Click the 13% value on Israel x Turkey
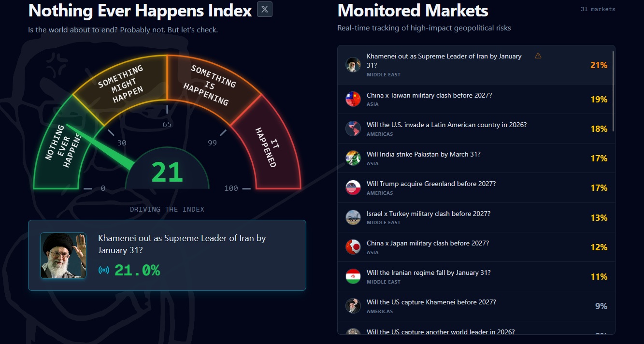The width and height of the screenshot is (644, 344). pyautogui.click(x=599, y=217)
